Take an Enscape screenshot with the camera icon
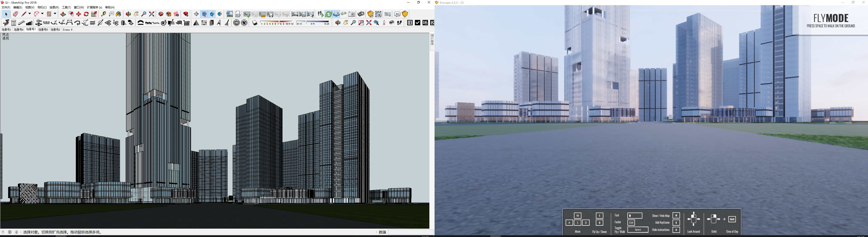 [352, 14]
